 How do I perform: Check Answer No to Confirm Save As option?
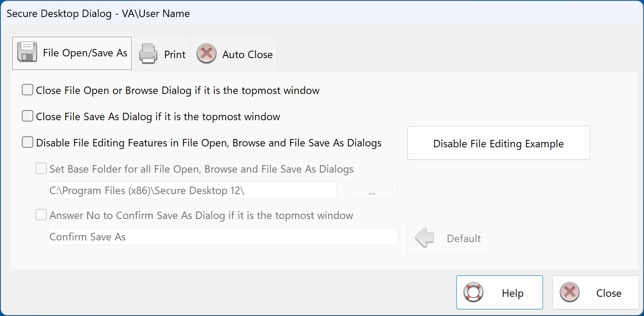point(41,214)
